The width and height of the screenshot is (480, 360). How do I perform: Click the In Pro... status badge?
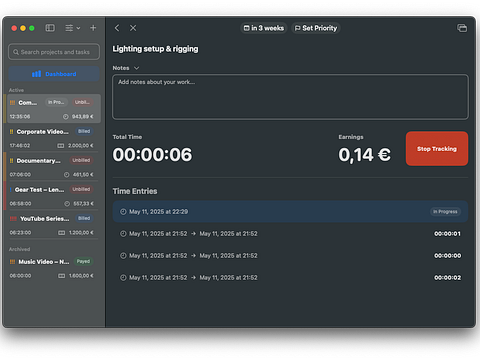click(56, 102)
